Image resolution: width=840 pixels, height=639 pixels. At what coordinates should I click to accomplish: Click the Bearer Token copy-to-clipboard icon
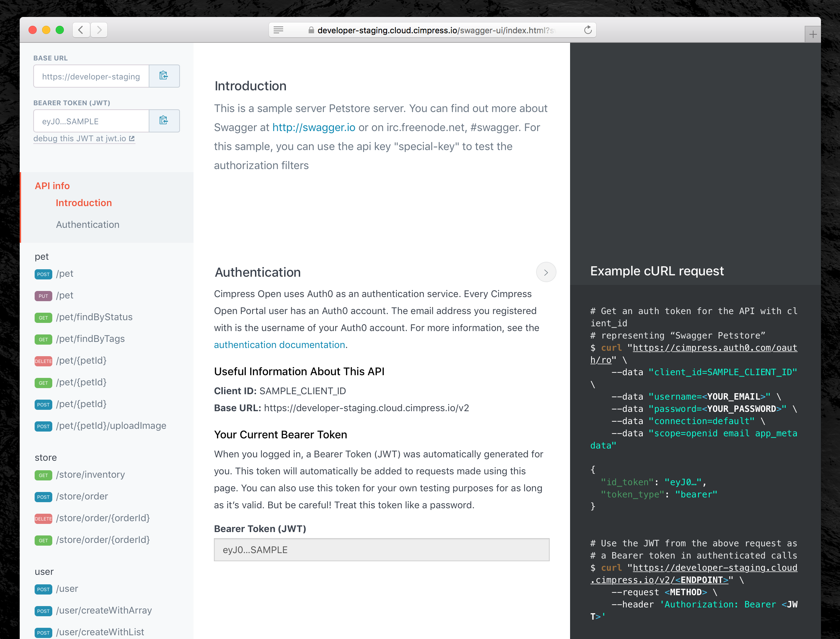pos(164,121)
